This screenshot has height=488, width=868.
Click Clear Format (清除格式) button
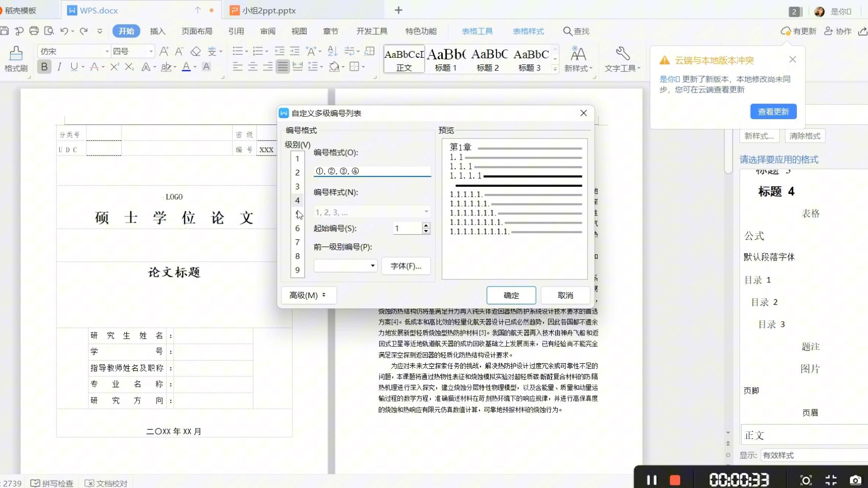click(x=805, y=136)
